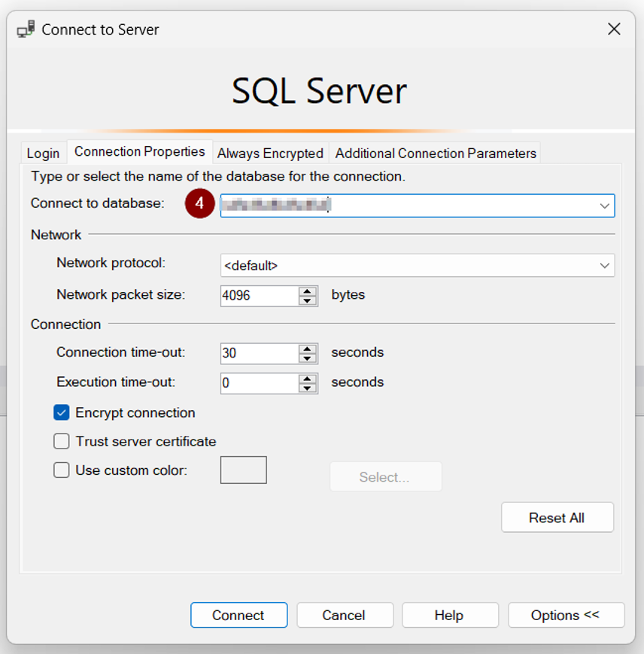Click the Reset All button
This screenshot has height=654, width=644.
557,518
